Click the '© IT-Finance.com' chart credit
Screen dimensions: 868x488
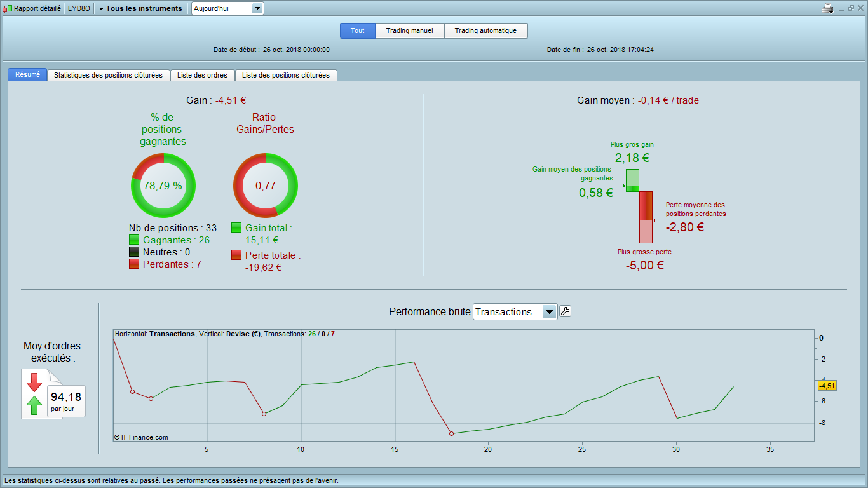(x=141, y=437)
